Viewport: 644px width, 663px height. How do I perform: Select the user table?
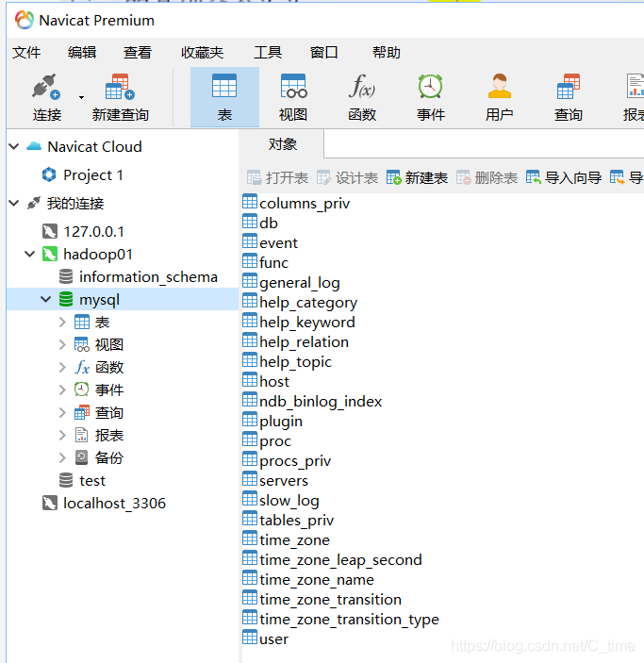coord(273,639)
